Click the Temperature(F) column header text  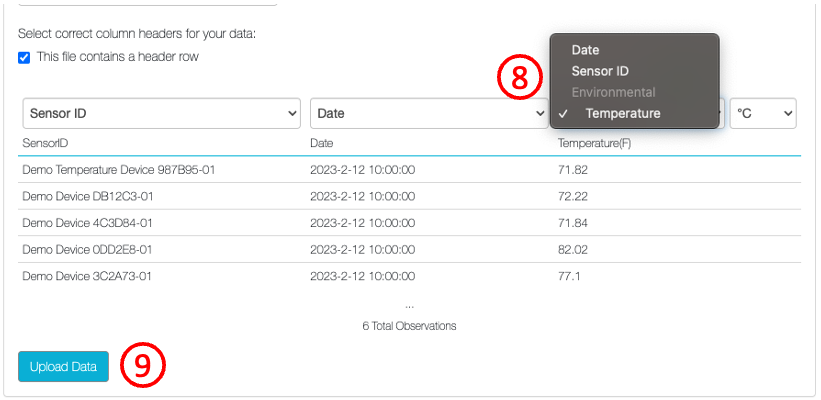pos(594,144)
